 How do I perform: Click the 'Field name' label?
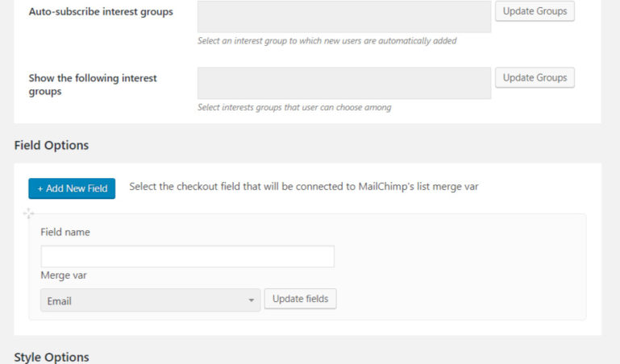pyautogui.click(x=65, y=232)
